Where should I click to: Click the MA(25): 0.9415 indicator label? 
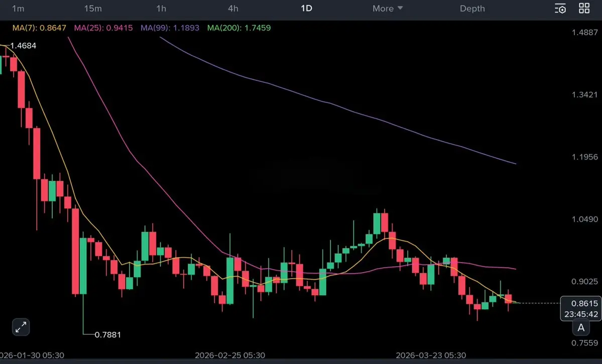click(x=103, y=28)
